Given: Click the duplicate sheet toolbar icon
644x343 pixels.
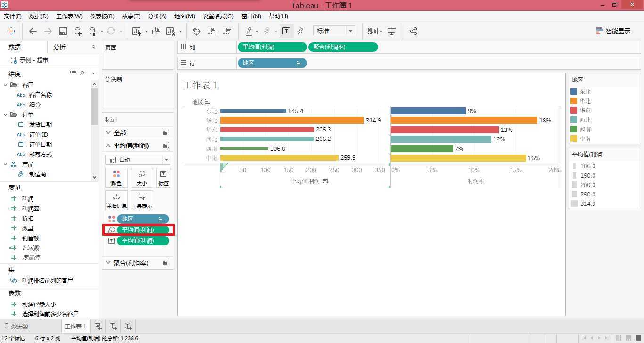Looking at the screenshot, I should [156, 31].
